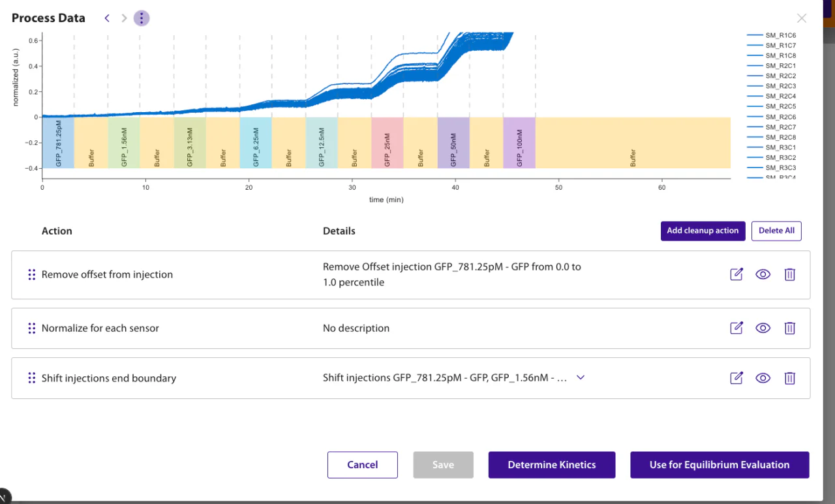Toggle visibility of Remove offset from injection
Image resolution: width=835 pixels, height=504 pixels.
[763, 274]
